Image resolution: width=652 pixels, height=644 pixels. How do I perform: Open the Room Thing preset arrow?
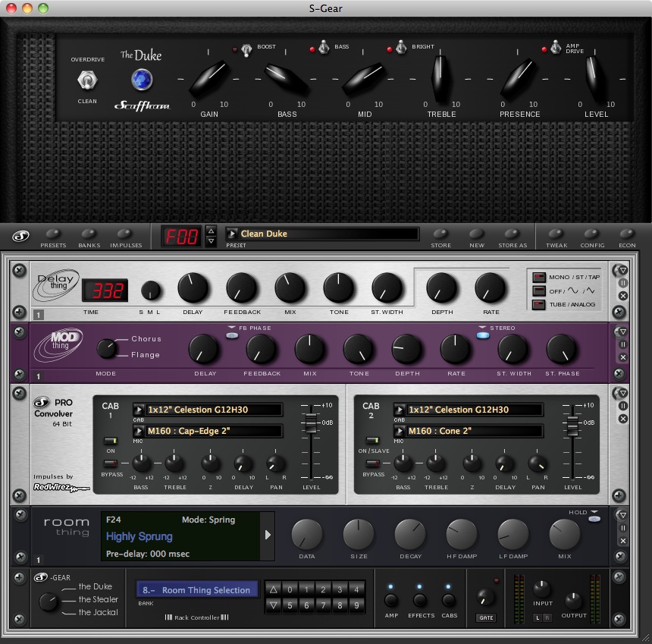pos(268,535)
